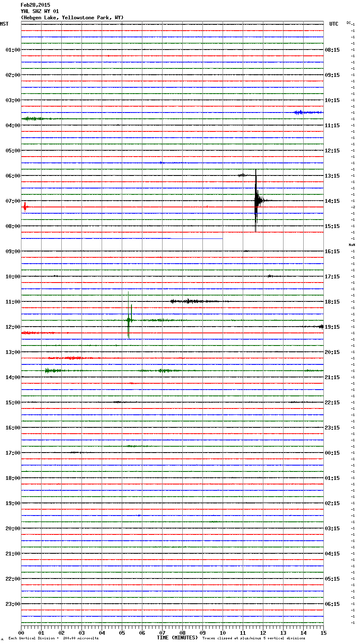Click the Hebgen Lake, Yellowstone Park location title
This screenshot has width=357, height=644.
72,18
